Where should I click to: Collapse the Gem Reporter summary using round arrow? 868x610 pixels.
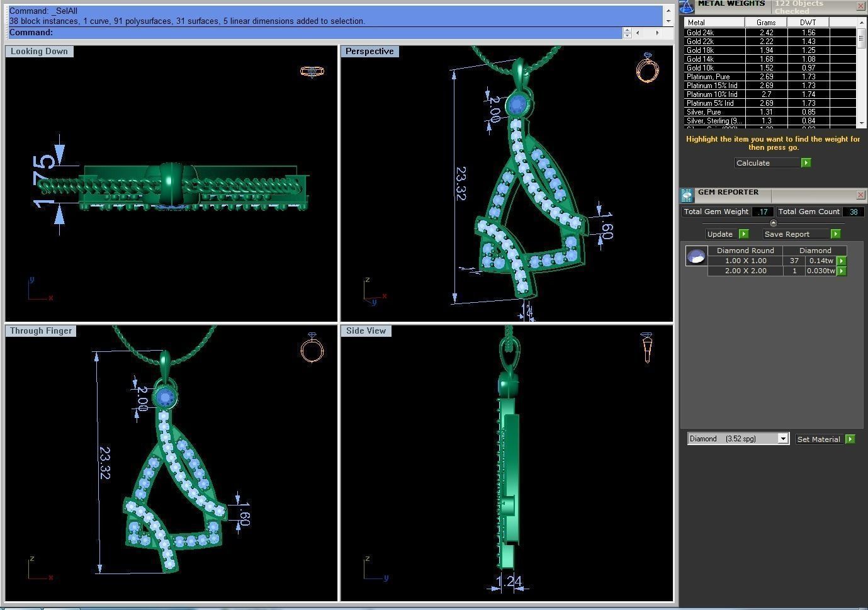point(773,223)
